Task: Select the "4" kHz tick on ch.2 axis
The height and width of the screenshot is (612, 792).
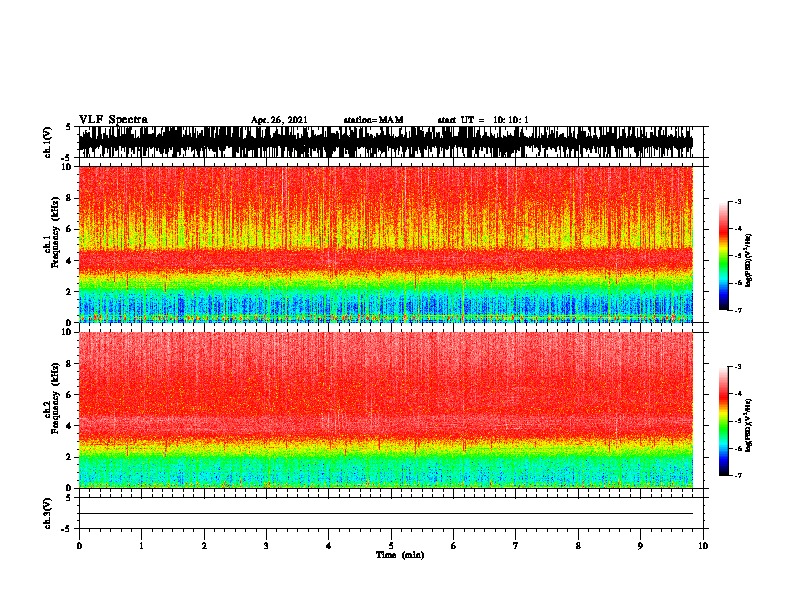Action: click(x=70, y=426)
